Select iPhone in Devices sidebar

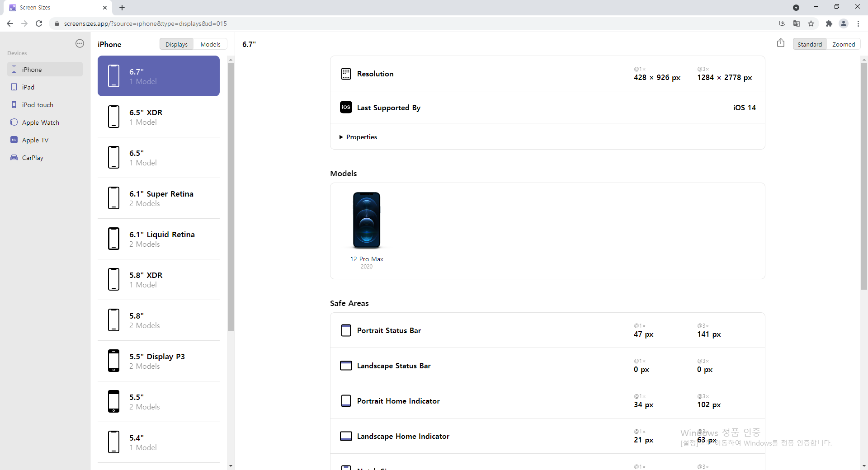(45, 69)
